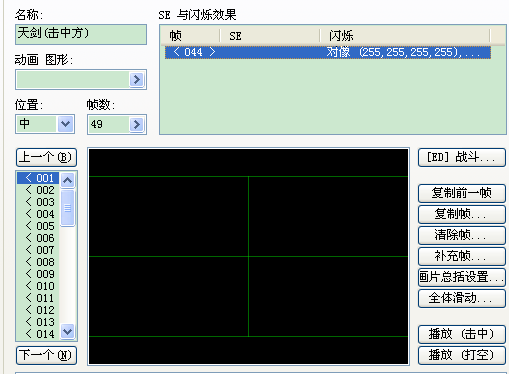The width and height of the screenshot is (509, 374).
Task: Click the 上一个 (B) button
Action: [x=46, y=157]
